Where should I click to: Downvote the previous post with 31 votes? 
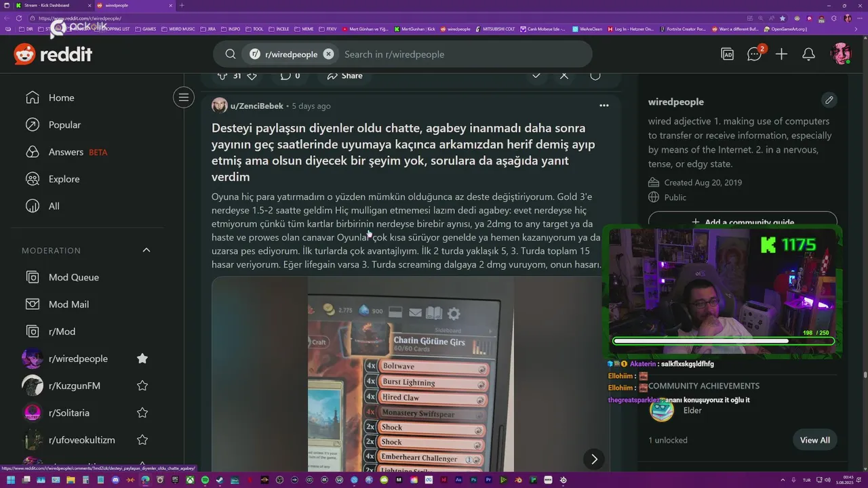252,75
